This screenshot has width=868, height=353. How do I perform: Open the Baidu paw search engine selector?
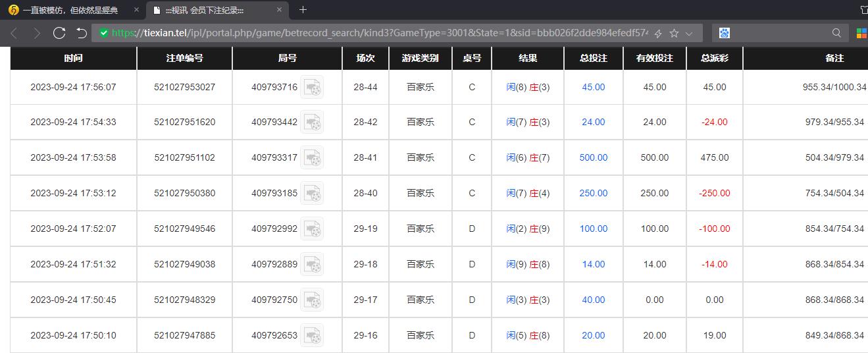pos(725,33)
